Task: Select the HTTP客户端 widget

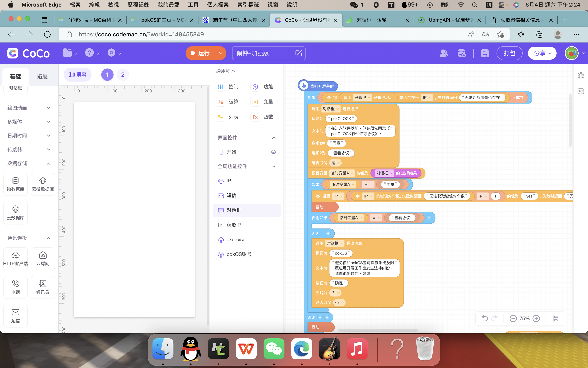Action: [16, 259]
